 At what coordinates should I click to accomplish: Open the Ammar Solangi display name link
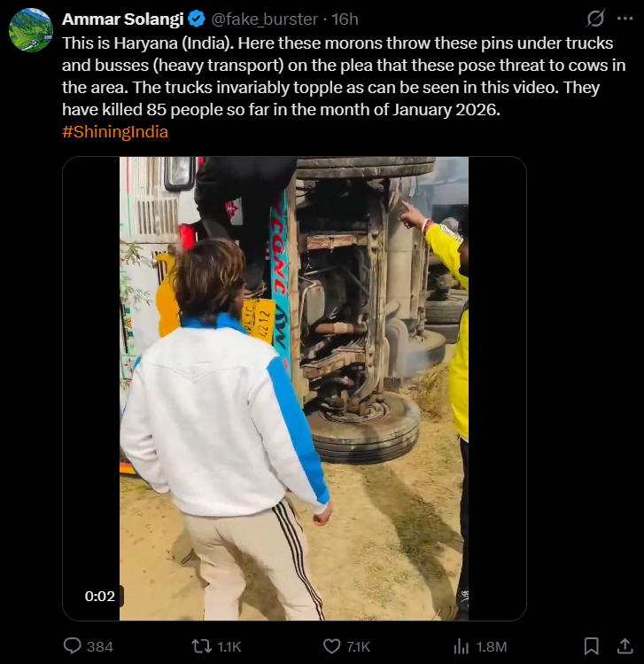[123, 19]
